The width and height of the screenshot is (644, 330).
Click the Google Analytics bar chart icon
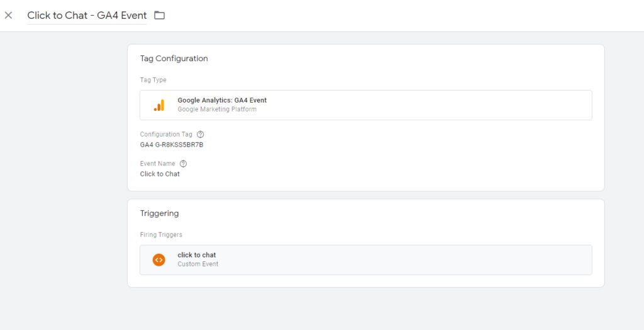(159, 105)
